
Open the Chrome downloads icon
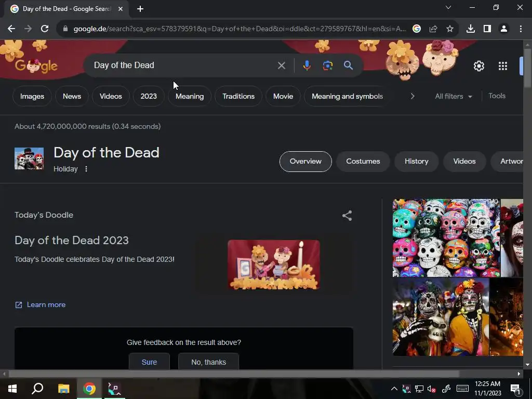(471, 29)
